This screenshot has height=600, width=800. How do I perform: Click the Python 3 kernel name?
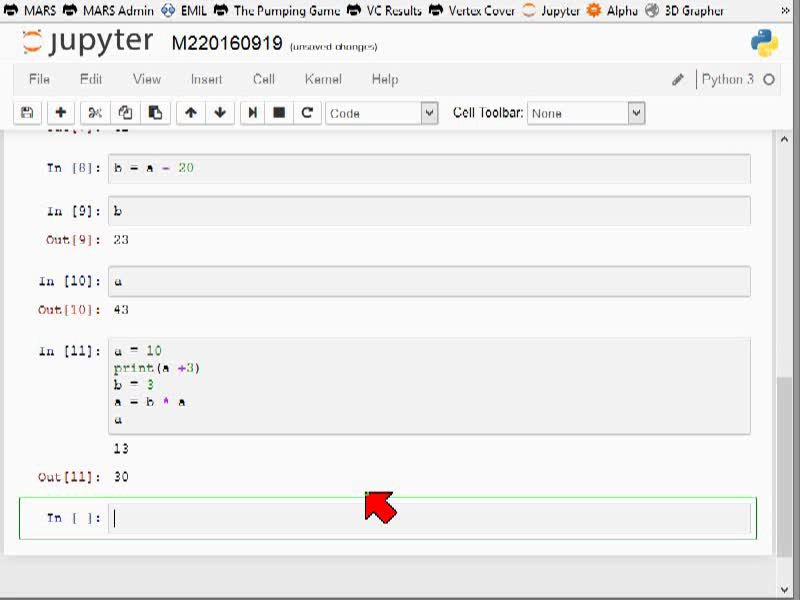click(x=728, y=80)
